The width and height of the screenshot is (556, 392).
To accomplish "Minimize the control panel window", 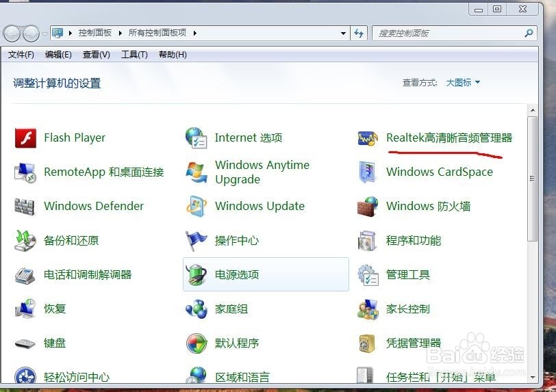I will click(x=479, y=10).
